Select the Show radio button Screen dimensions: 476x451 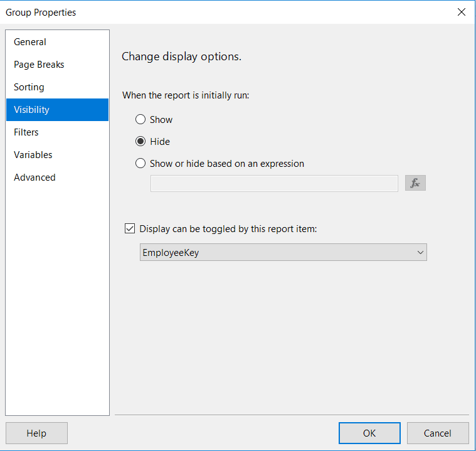click(x=140, y=120)
